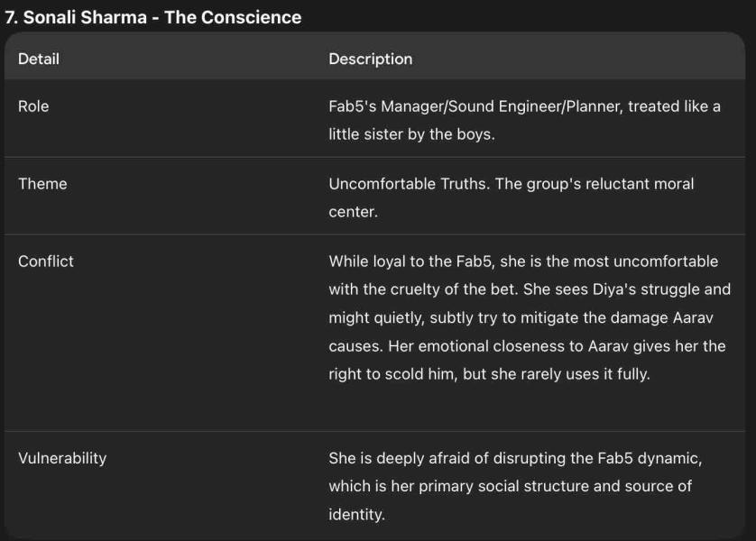Click the word 'identity.' in Vulnerability row
The width and height of the screenshot is (756, 541).
[x=356, y=514]
